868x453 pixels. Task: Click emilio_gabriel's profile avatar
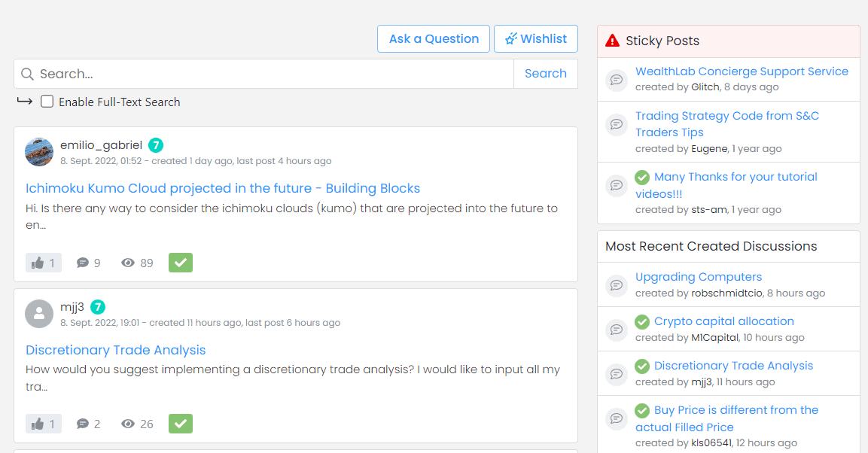pyautogui.click(x=39, y=152)
